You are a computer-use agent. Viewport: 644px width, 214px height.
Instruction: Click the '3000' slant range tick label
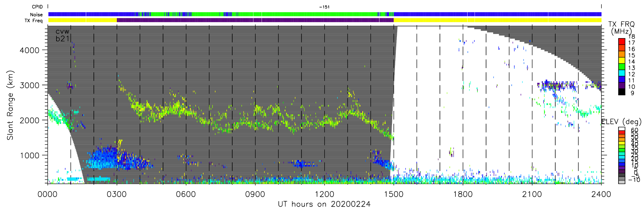click(29, 85)
